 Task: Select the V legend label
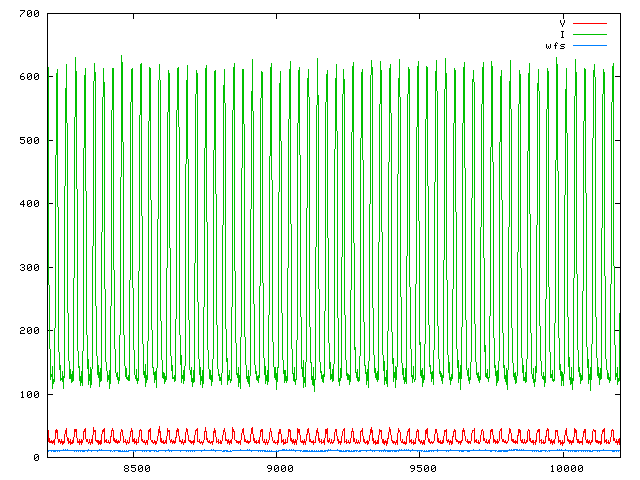563,22
